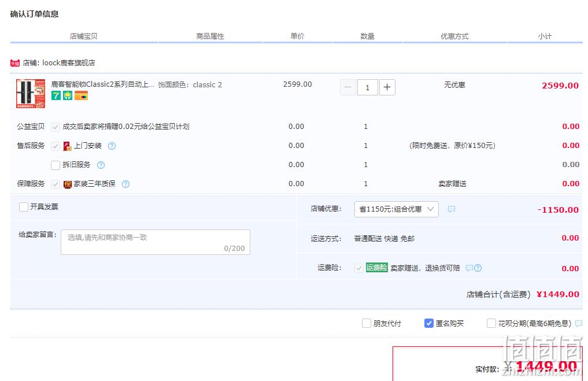Click the 小计 column header
Image resolution: width=588 pixels, height=381 pixels.
(545, 36)
